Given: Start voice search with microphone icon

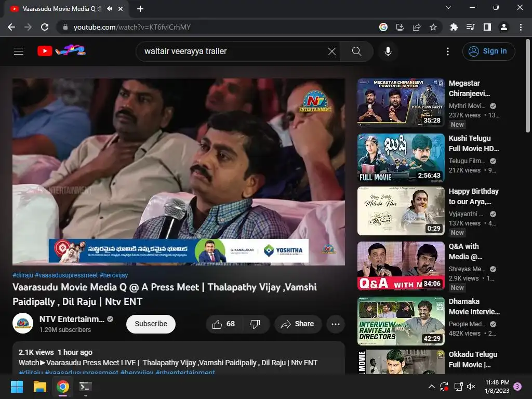Looking at the screenshot, I should [388, 51].
